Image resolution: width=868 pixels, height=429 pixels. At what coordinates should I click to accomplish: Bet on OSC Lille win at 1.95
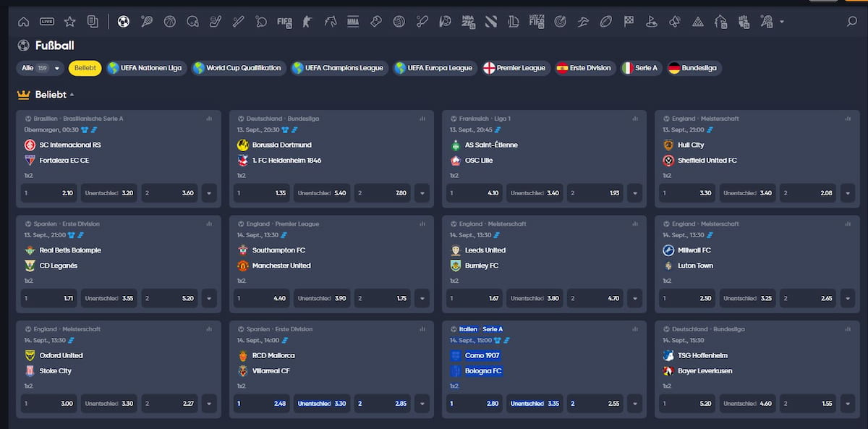click(595, 193)
